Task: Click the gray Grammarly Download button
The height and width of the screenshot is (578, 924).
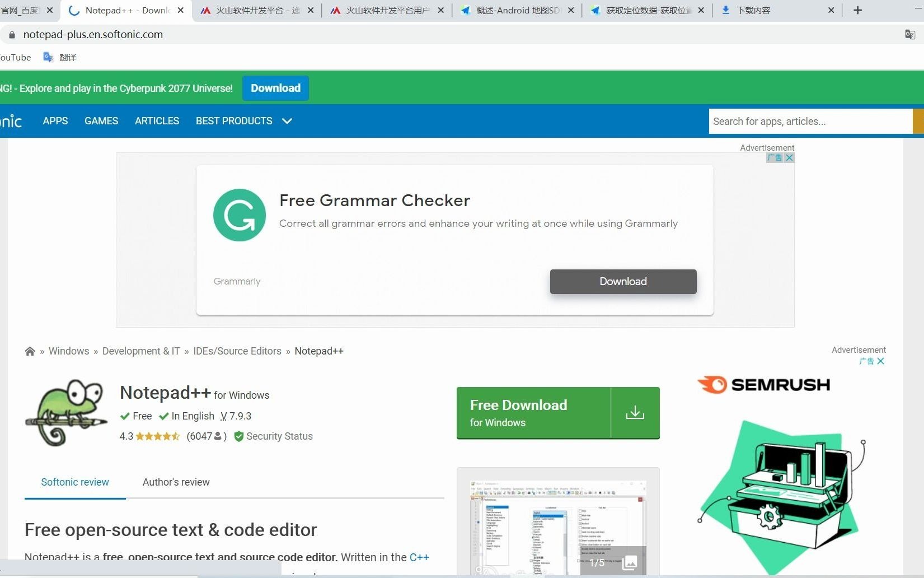Action: [623, 282]
